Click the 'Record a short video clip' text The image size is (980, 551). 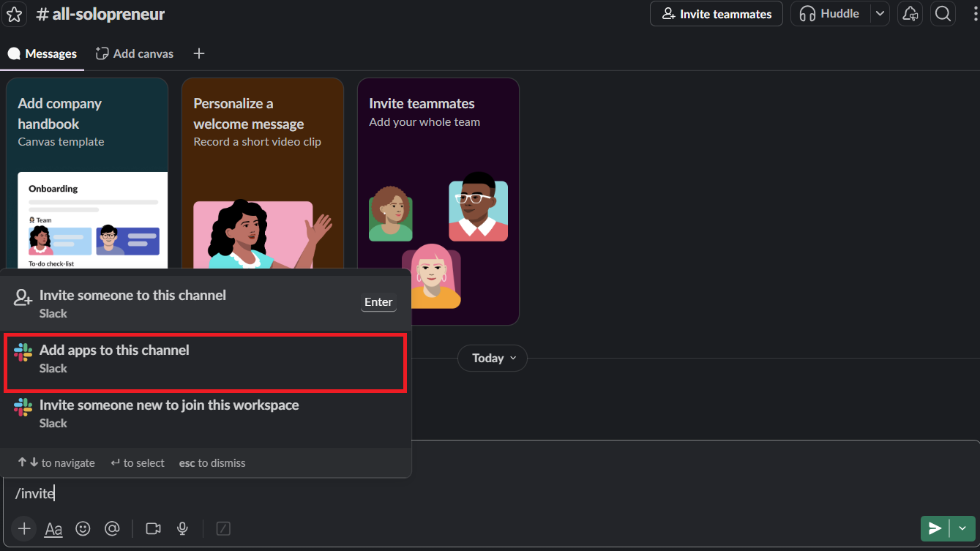pyautogui.click(x=257, y=142)
